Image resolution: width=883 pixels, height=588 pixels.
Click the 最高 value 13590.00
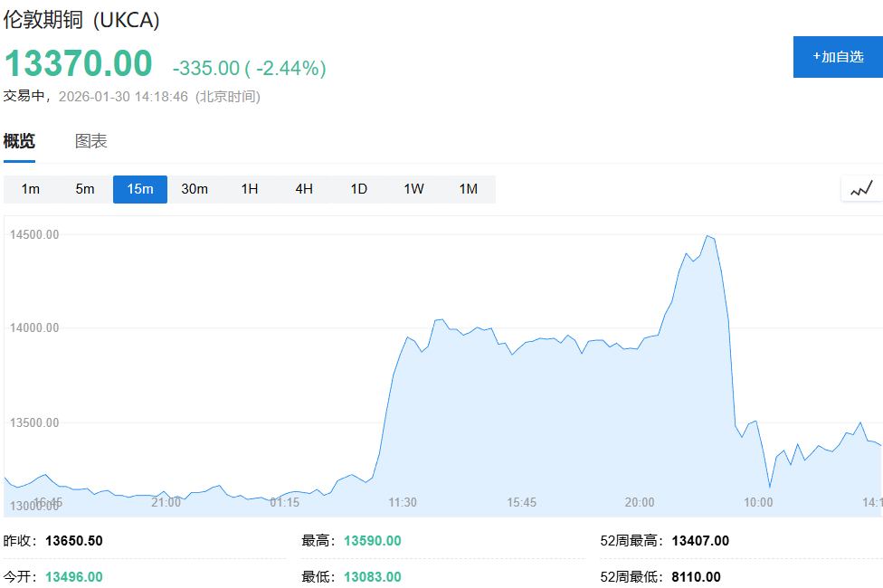pos(371,540)
